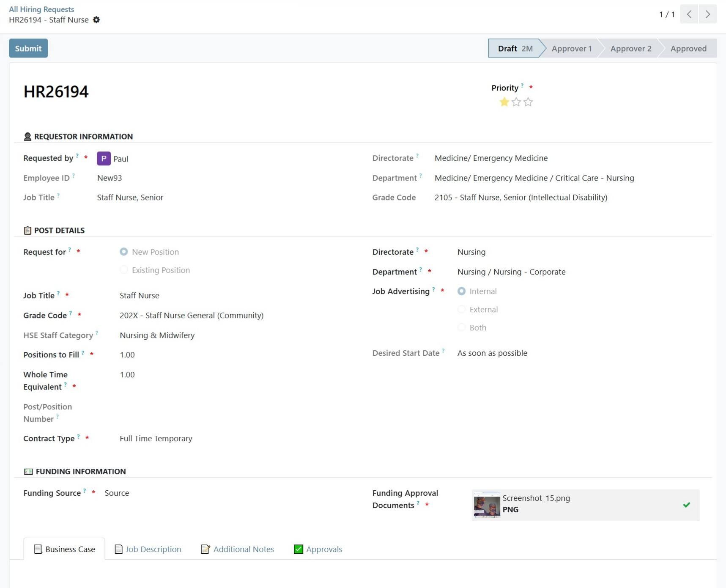
Task: Set priority to second star
Action: [516, 102]
